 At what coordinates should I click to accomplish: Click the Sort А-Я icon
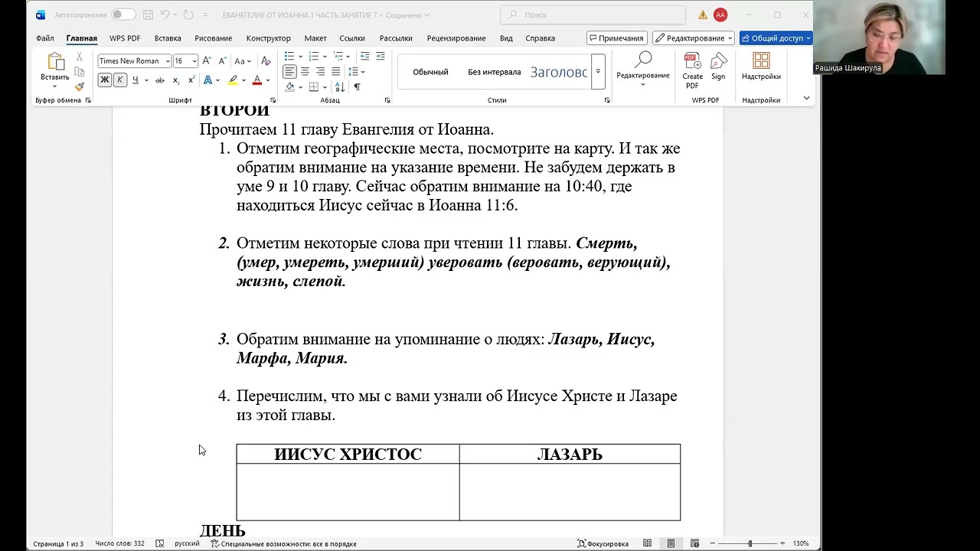340,87
